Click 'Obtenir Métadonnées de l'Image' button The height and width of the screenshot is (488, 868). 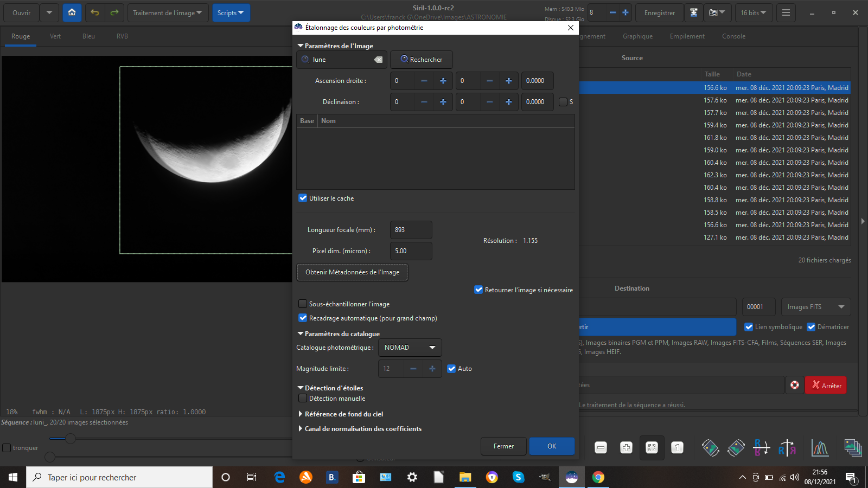[x=352, y=272]
